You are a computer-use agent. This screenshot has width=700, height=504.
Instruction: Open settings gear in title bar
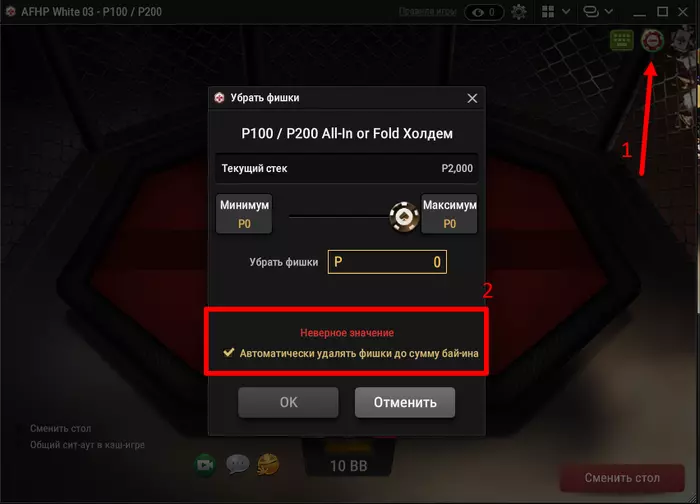tap(519, 12)
